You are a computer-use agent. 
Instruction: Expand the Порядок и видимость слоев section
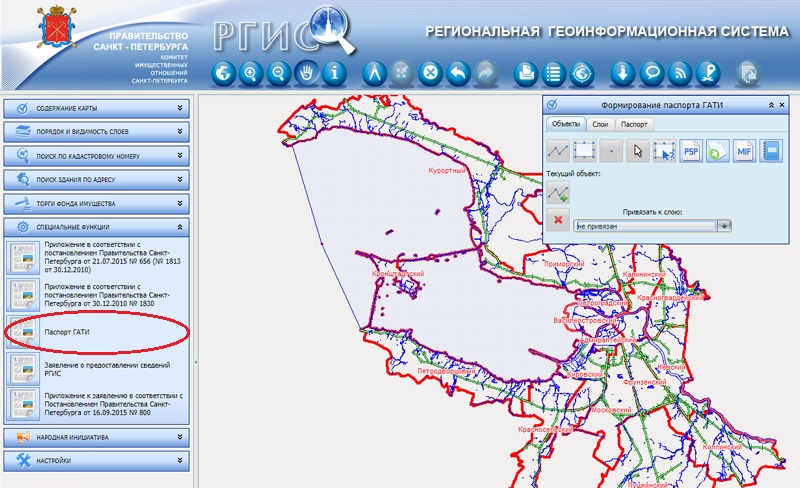coord(96,132)
